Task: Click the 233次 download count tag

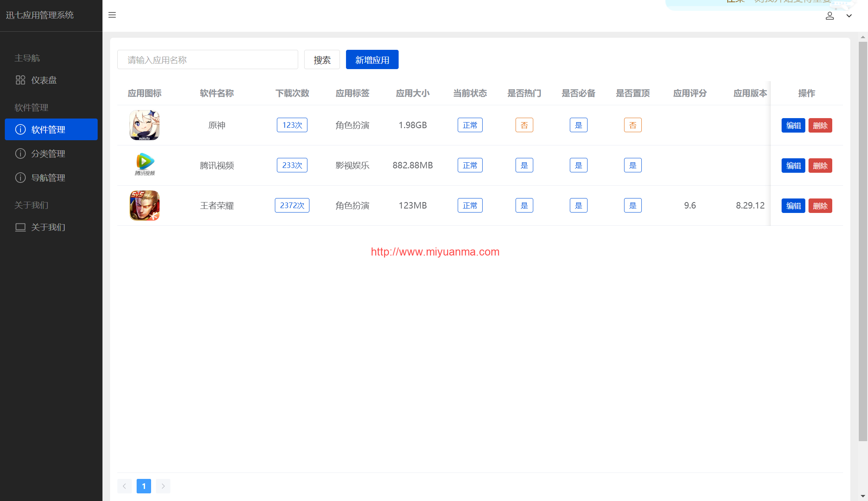Action: (x=292, y=165)
